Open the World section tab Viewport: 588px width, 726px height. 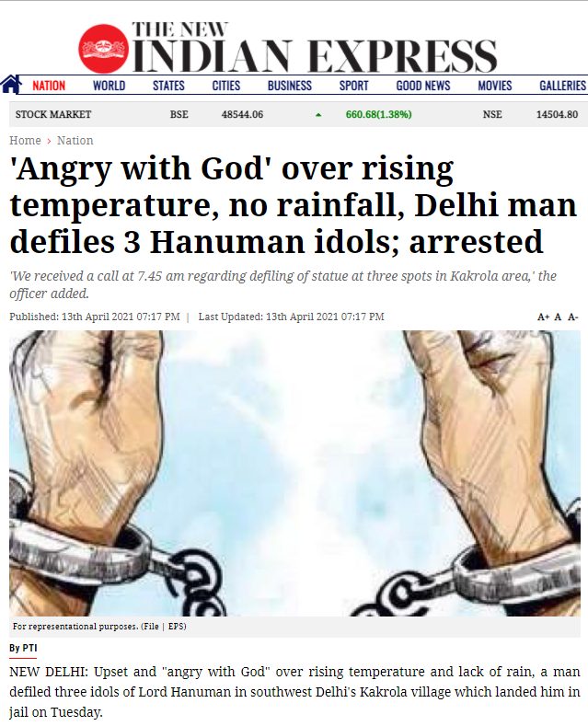pos(109,86)
